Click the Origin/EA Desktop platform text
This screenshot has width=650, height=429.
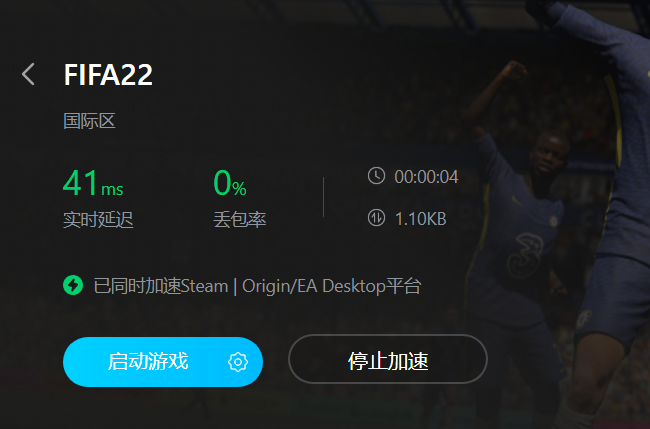pos(332,286)
